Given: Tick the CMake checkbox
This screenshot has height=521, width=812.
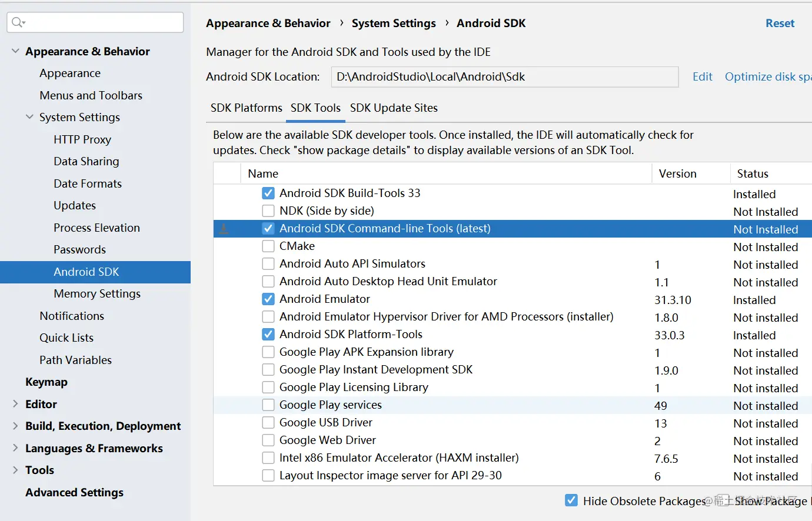Looking at the screenshot, I should coord(268,246).
